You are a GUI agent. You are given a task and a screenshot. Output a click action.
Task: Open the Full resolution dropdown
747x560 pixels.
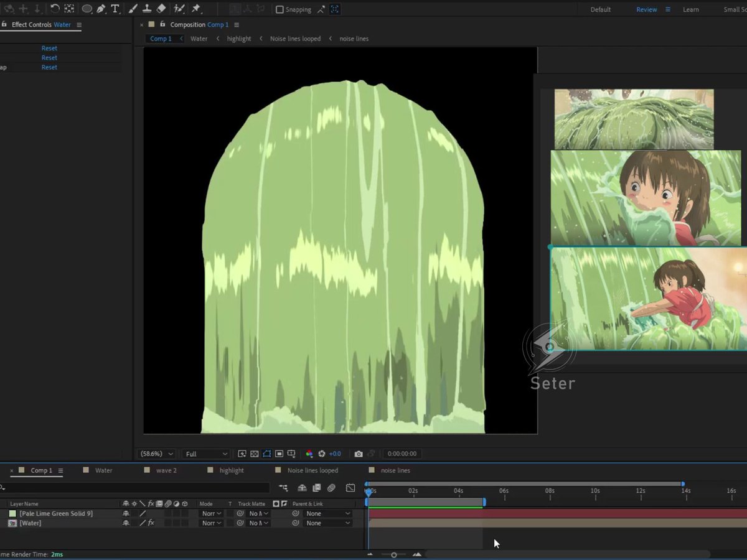point(207,454)
